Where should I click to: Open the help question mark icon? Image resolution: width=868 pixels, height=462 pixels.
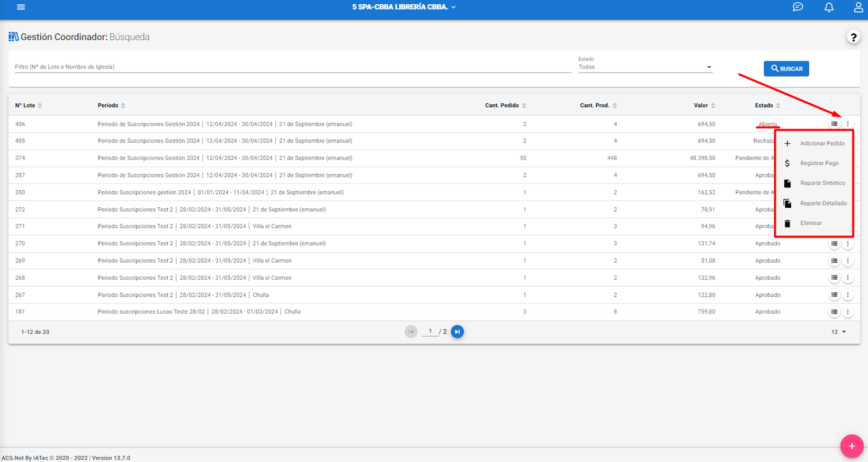853,37
